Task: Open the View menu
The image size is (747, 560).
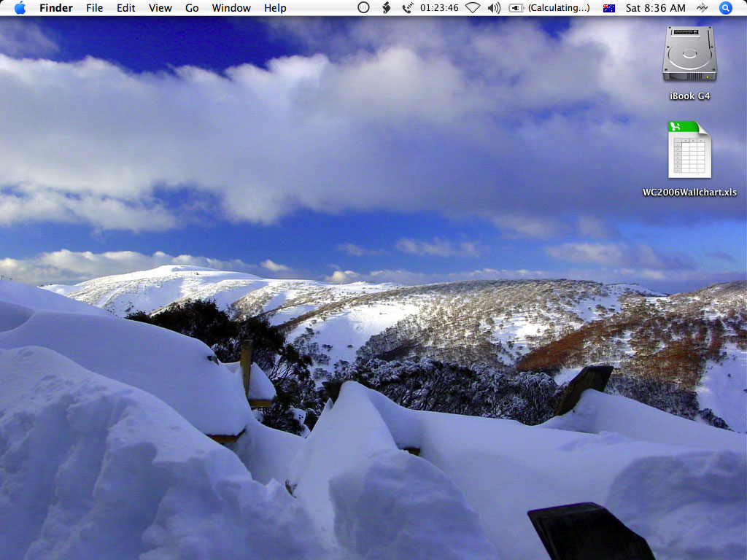Action: (160, 7)
